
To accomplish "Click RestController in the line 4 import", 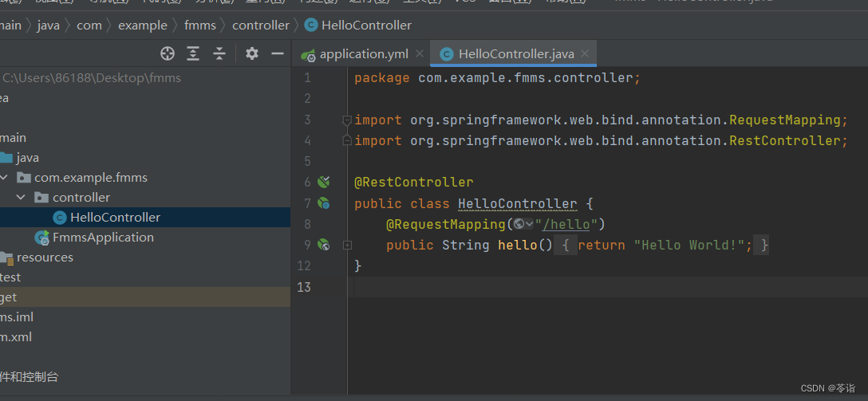I will point(785,141).
